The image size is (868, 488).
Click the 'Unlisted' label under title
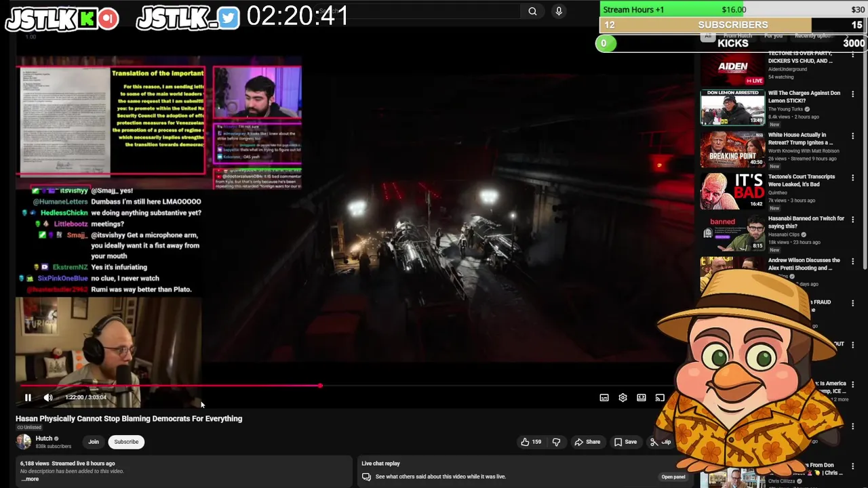click(29, 428)
